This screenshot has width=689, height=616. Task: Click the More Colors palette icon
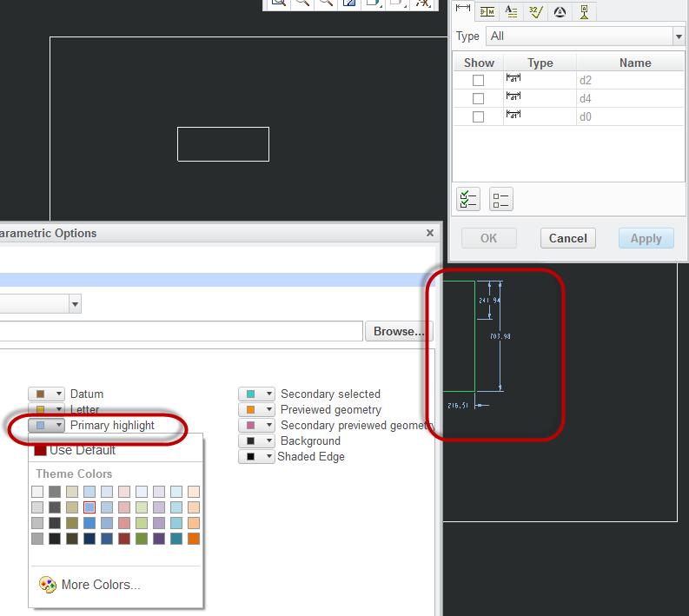(x=48, y=585)
